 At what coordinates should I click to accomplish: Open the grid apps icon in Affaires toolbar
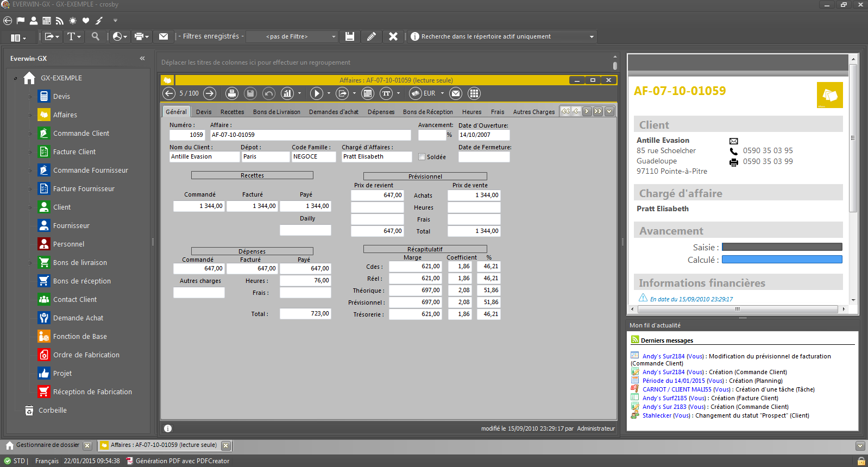474,93
